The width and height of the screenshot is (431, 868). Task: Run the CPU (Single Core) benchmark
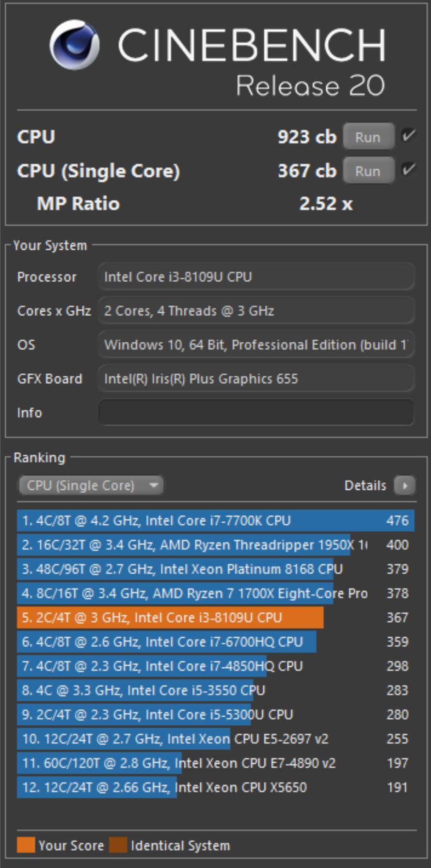[x=368, y=171]
